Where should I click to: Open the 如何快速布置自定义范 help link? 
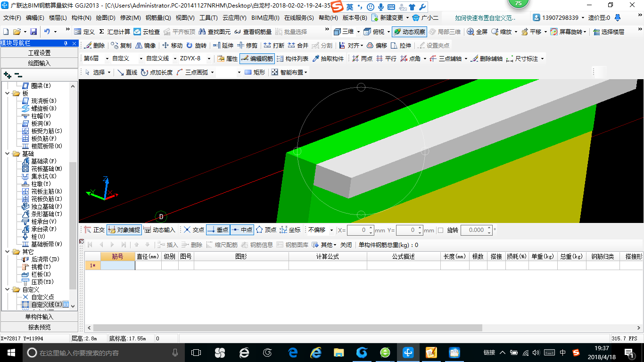[486, 18]
